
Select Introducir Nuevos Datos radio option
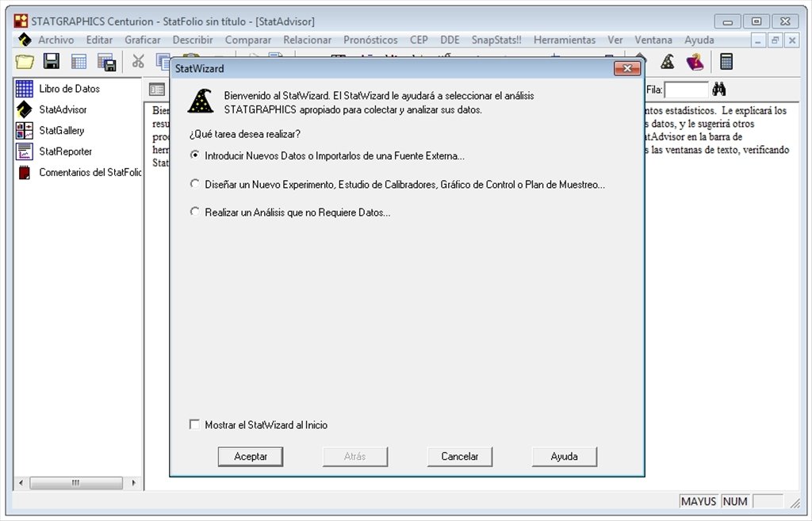click(195, 155)
